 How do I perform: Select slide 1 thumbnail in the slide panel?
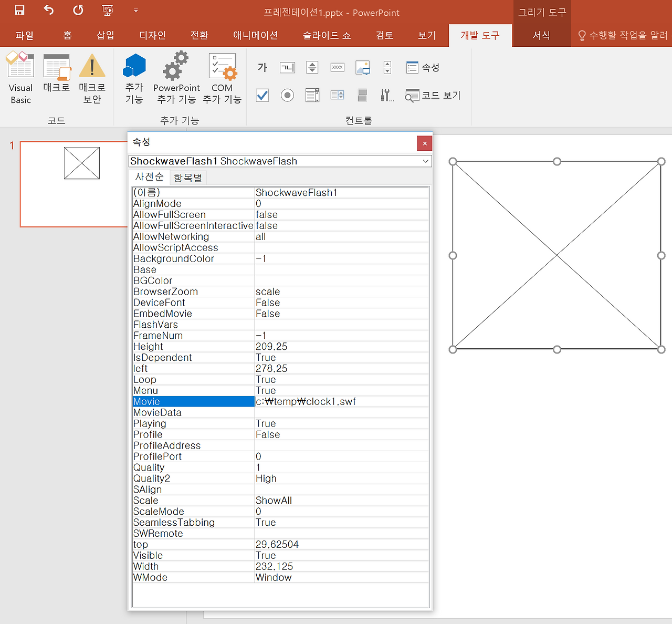click(x=73, y=184)
